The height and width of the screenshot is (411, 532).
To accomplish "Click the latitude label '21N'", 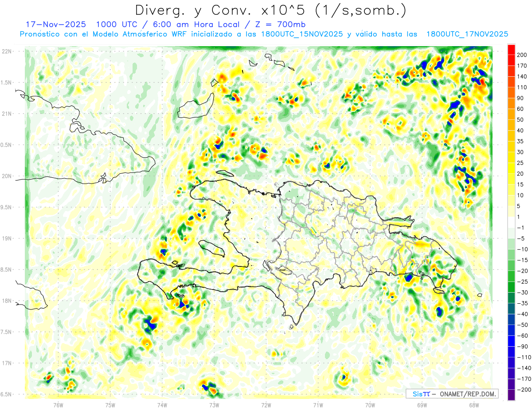I will coord(7,114).
